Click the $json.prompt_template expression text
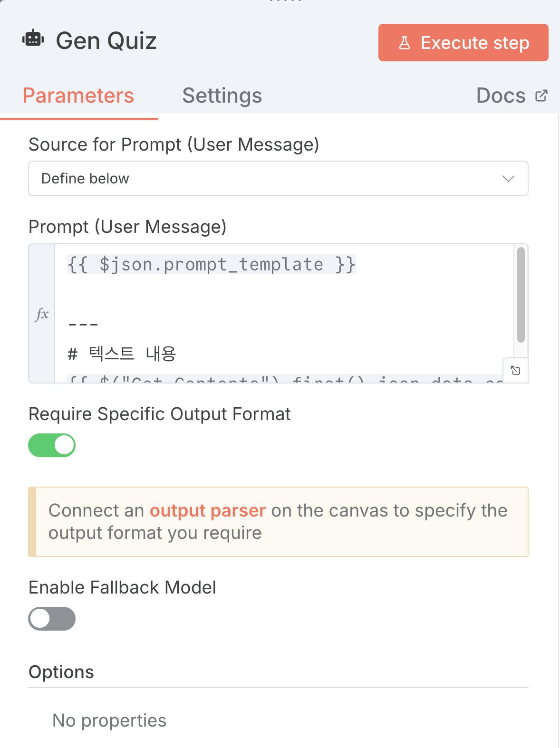Image resolution: width=560 pixels, height=748 pixels. pyautogui.click(x=211, y=264)
